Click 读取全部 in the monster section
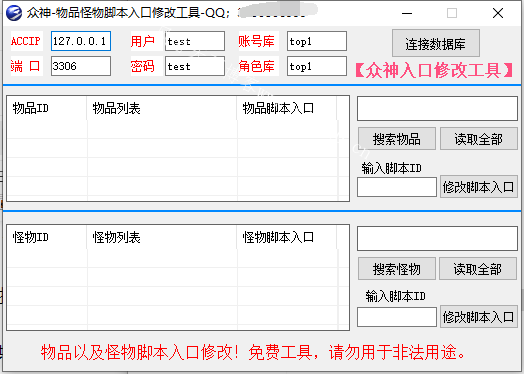Viewport: 524px width, 374px height. pos(478,269)
